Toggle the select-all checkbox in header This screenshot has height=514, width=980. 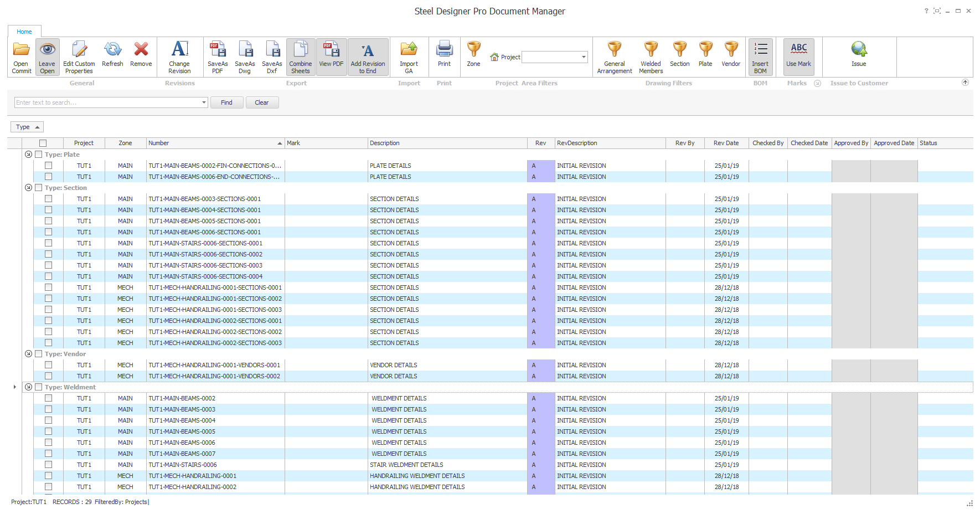[43, 143]
